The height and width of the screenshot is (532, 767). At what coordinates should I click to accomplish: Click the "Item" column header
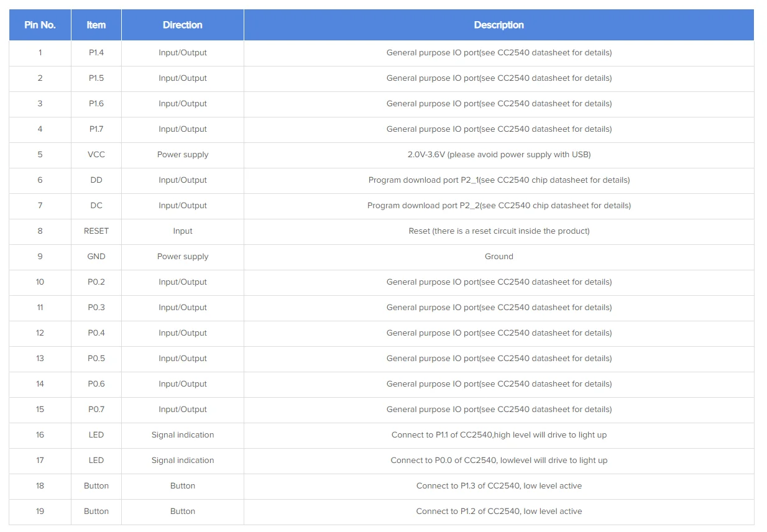click(x=96, y=25)
